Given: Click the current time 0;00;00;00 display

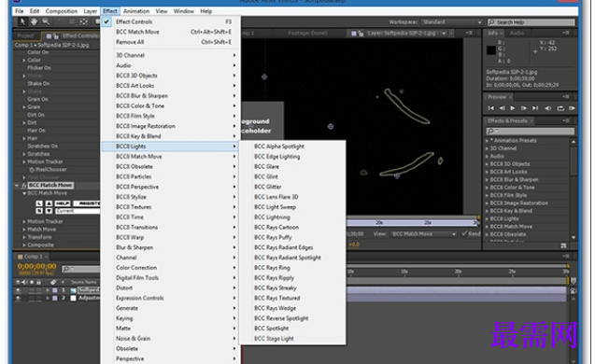Looking at the screenshot, I should click(x=36, y=266).
